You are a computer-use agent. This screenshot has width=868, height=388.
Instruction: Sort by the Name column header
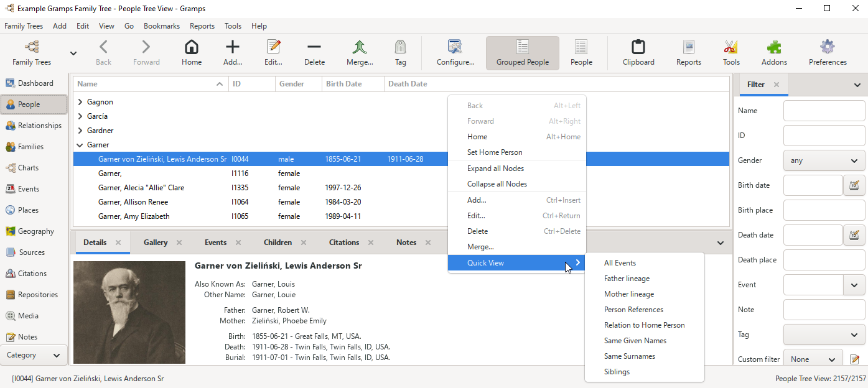(151, 84)
